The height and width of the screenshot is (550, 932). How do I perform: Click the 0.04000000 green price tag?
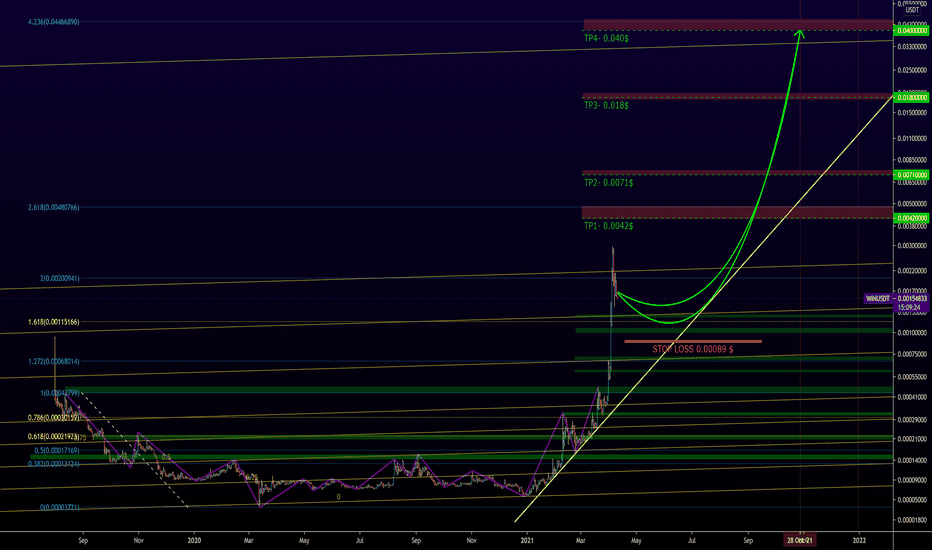click(912, 30)
